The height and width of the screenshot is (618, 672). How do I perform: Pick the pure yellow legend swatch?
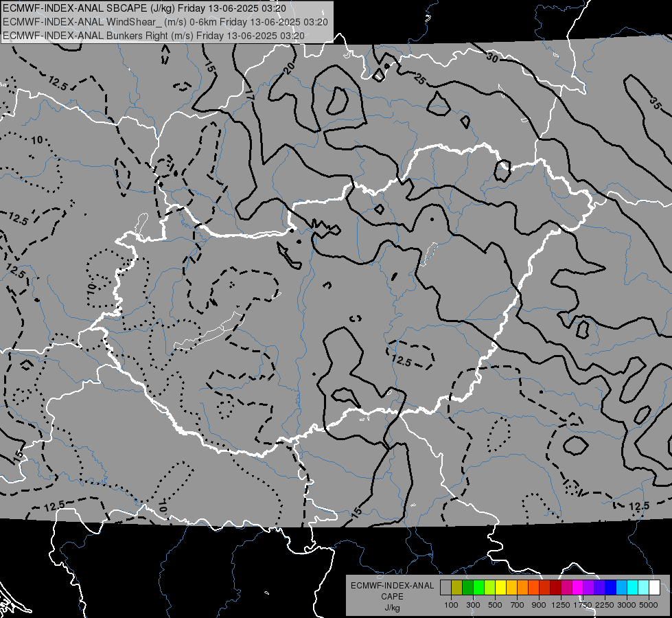click(x=500, y=587)
